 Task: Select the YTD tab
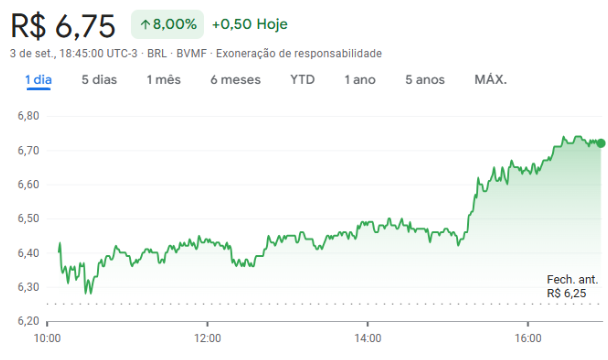302,80
